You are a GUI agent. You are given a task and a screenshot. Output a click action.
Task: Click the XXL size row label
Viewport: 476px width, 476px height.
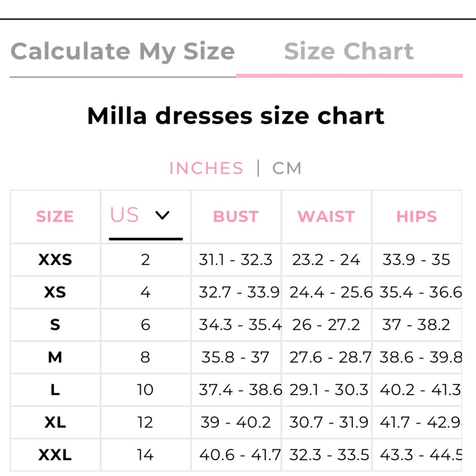point(55,455)
